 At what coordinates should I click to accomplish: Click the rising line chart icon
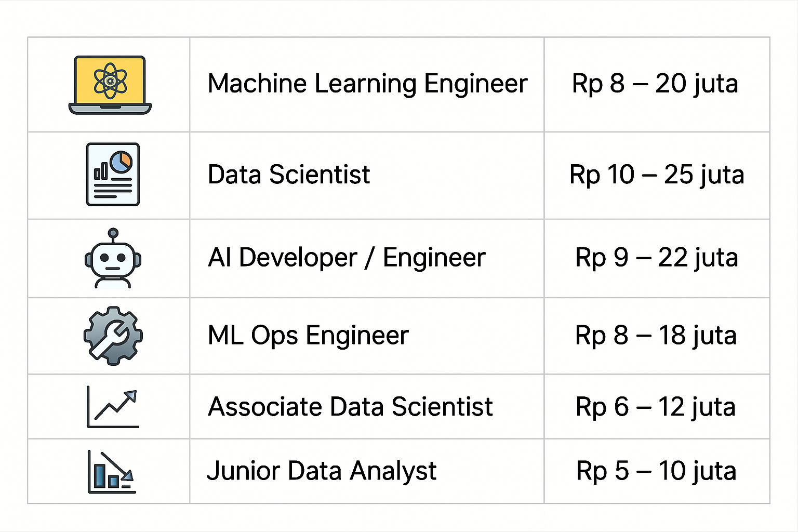click(113, 407)
